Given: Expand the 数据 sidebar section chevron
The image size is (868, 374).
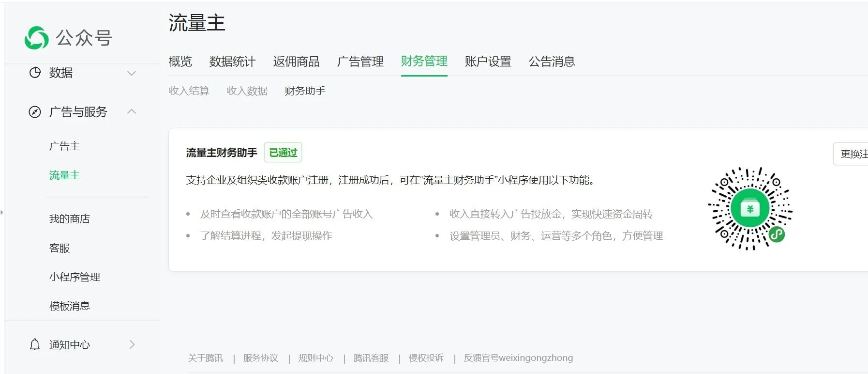Looking at the screenshot, I should click(132, 73).
